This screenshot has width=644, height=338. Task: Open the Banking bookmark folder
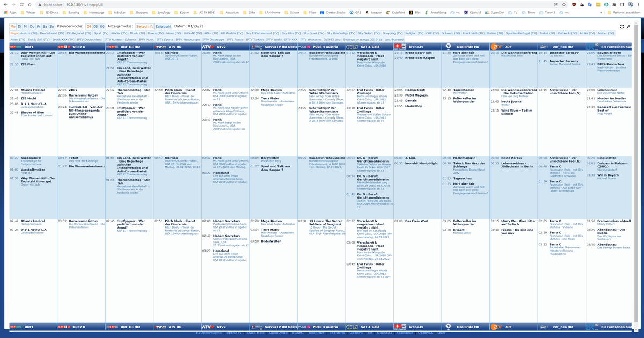tap(71, 12)
